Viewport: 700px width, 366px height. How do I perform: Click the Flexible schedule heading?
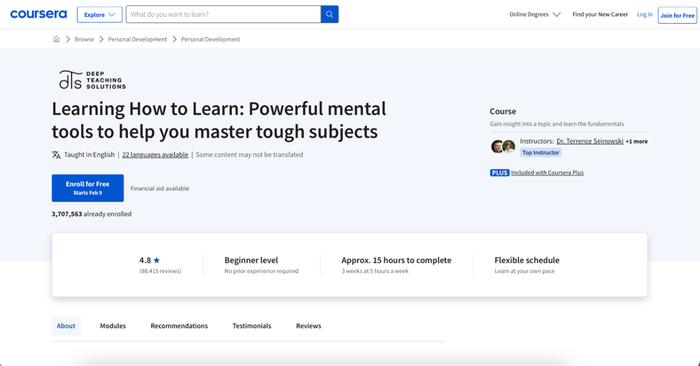tap(527, 260)
